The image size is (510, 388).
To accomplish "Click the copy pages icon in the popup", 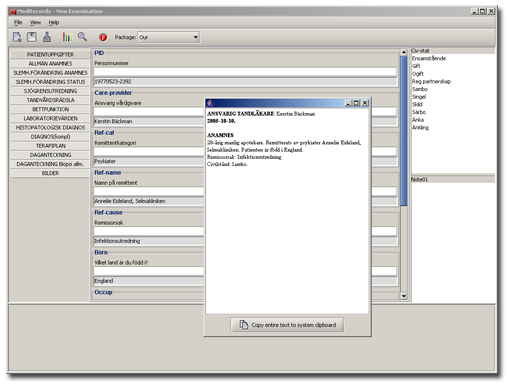I will tap(244, 324).
